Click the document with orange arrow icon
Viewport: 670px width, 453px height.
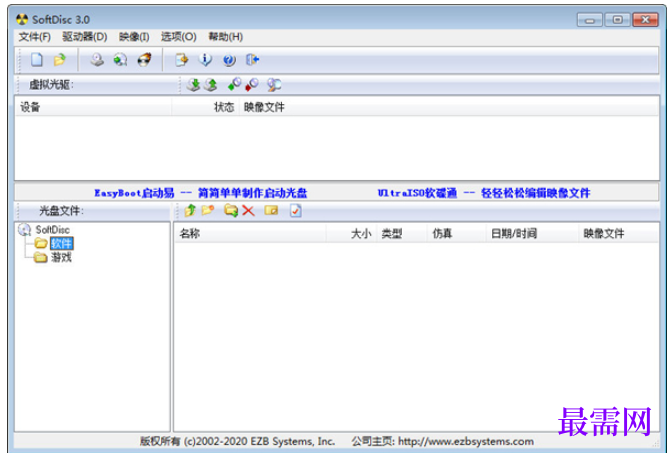[182, 59]
